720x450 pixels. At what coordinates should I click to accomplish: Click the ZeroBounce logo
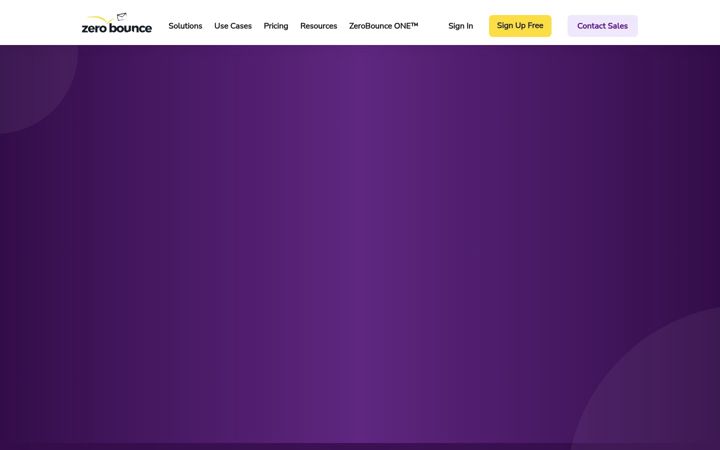[117, 23]
